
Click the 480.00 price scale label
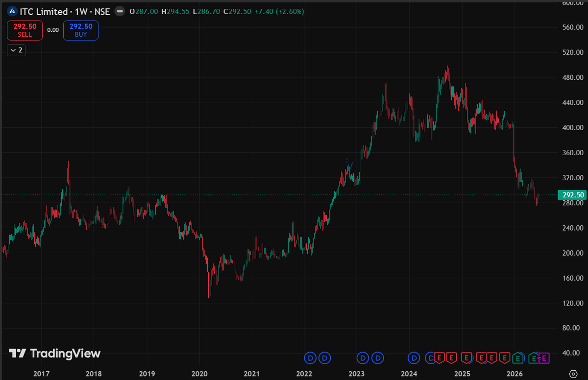coord(574,77)
